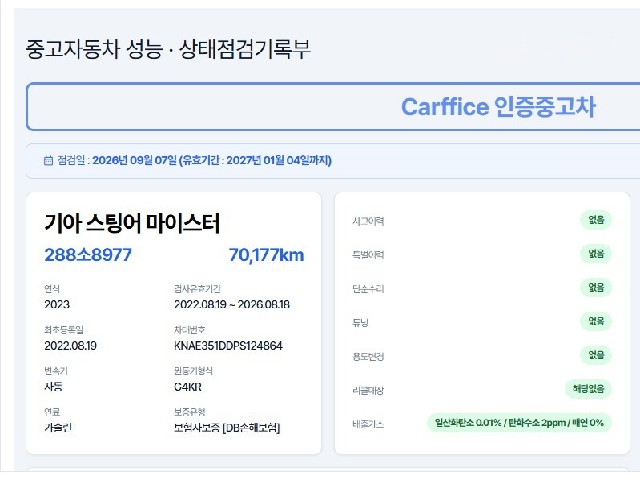Click the 없음 badge in the 튜닝 row

[x=596, y=321]
